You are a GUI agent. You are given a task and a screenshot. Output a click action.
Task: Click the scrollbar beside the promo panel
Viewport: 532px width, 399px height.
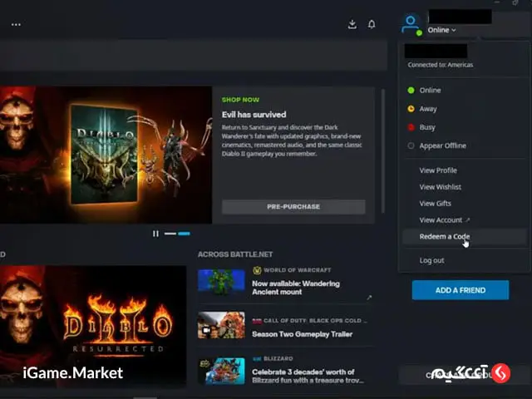pos(383,151)
